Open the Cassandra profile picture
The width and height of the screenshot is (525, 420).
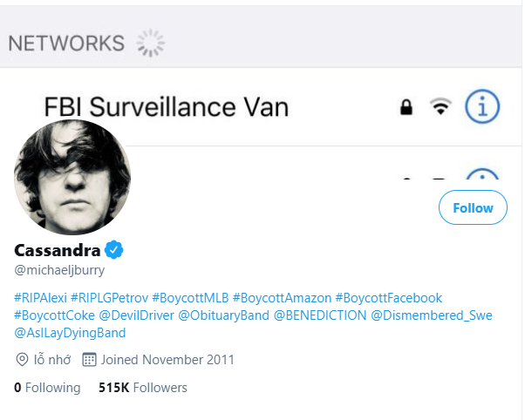point(72,177)
